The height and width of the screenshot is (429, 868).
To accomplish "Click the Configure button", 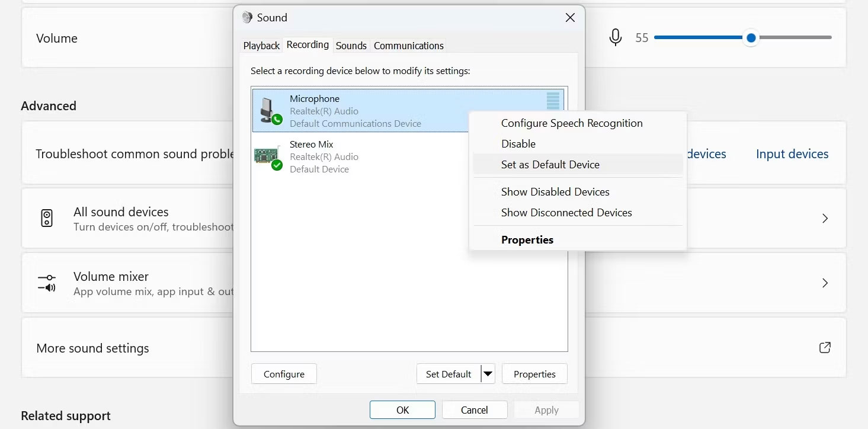I will point(284,374).
